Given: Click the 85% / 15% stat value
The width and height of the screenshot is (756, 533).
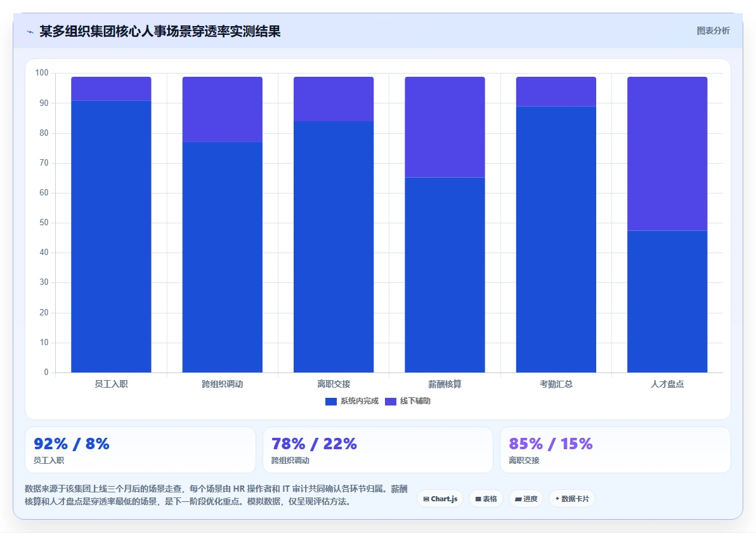Looking at the screenshot, I should 551,444.
